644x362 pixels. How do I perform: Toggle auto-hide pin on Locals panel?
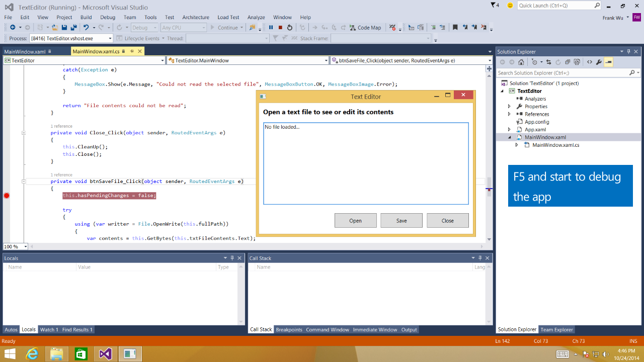click(x=232, y=258)
